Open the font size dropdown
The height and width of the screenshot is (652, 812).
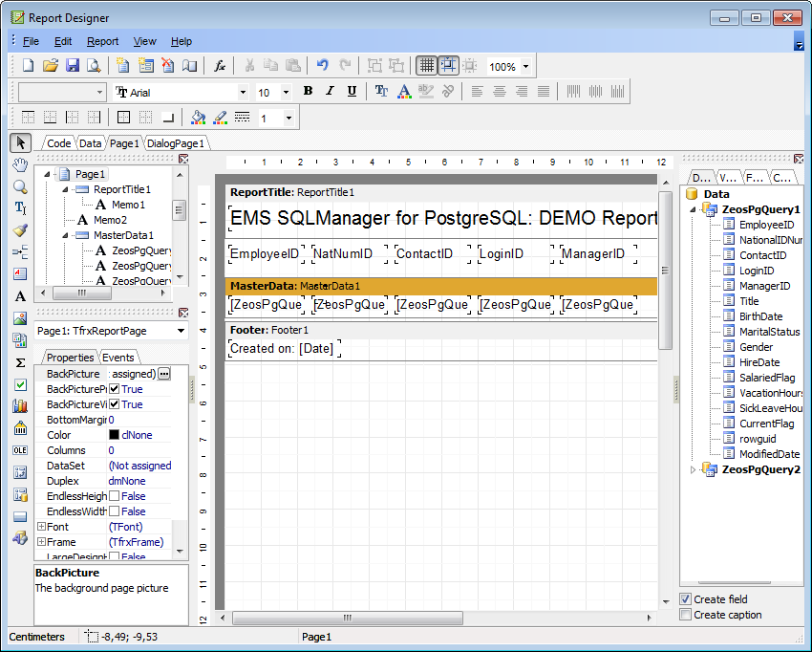tap(286, 91)
